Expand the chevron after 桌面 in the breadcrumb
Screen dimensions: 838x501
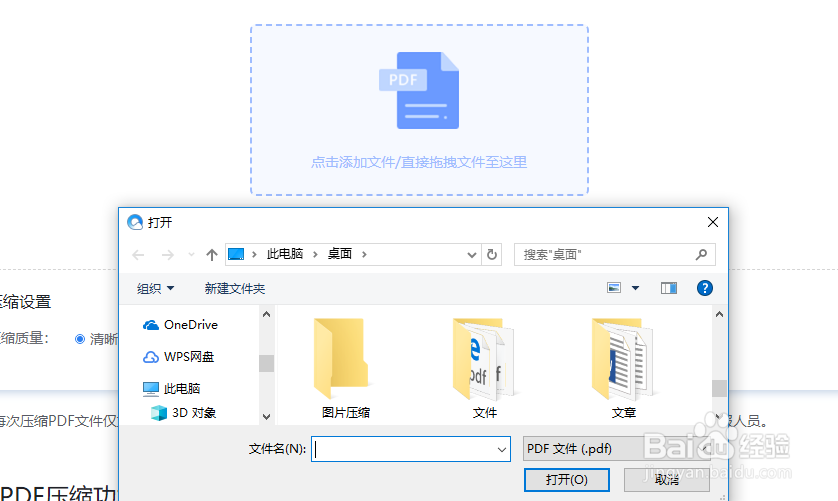tap(364, 255)
